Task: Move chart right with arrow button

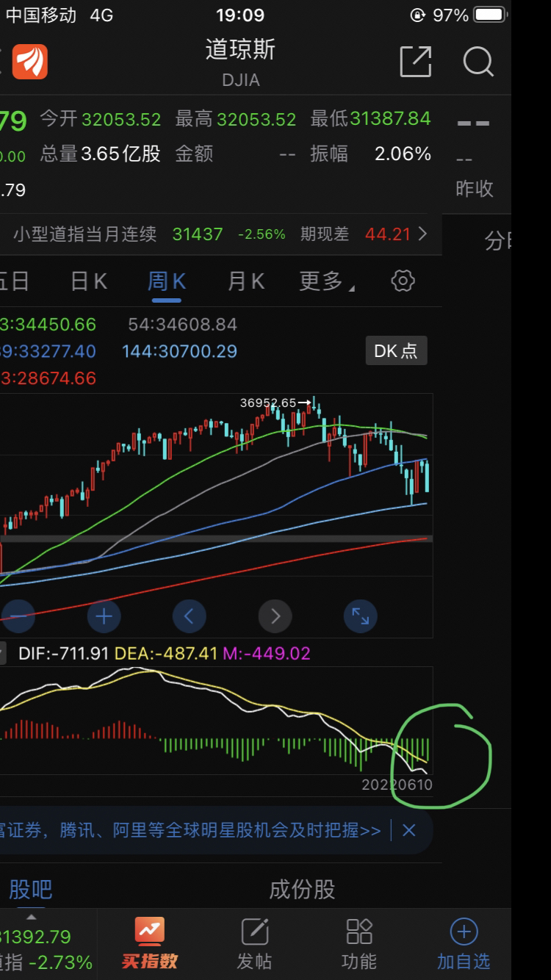Action: [x=275, y=616]
